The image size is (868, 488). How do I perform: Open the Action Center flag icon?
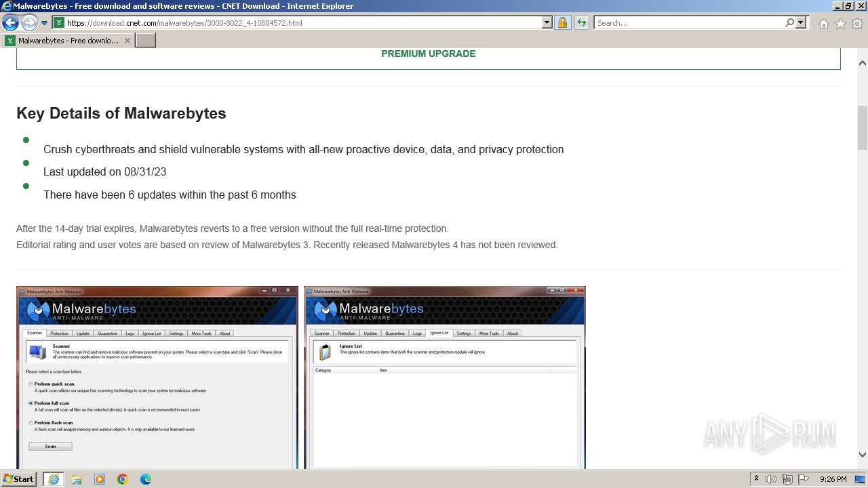click(x=804, y=479)
